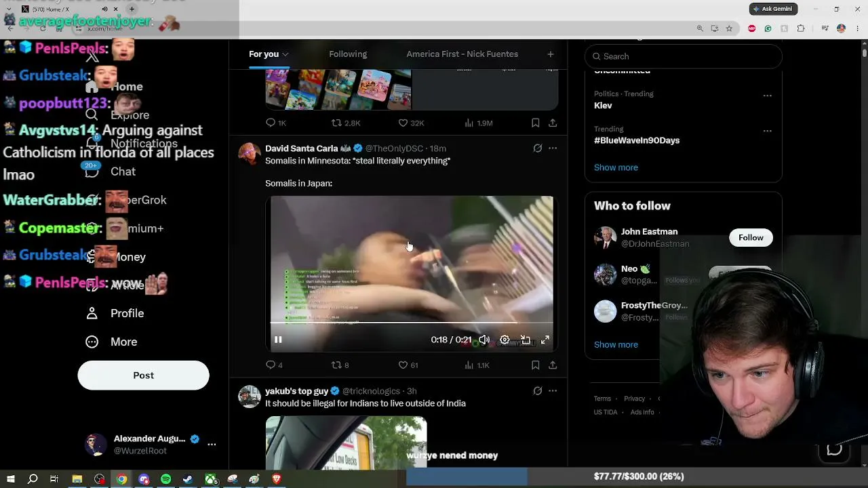Follow John Eastman
Viewport: 868px width, 488px height.
click(x=751, y=237)
